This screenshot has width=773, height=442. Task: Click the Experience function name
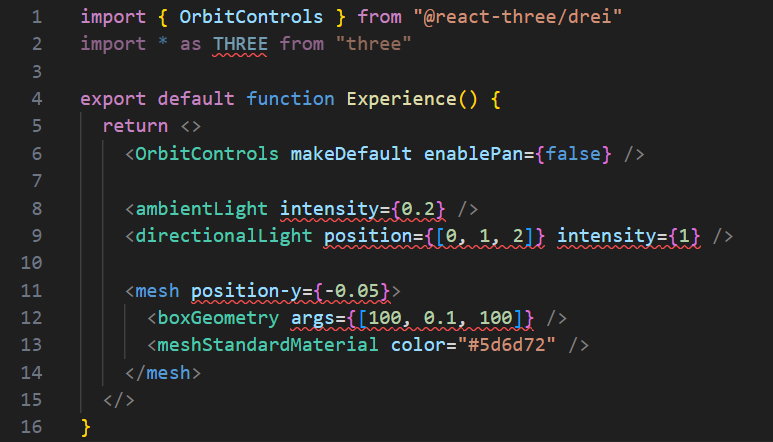pos(401,100)
